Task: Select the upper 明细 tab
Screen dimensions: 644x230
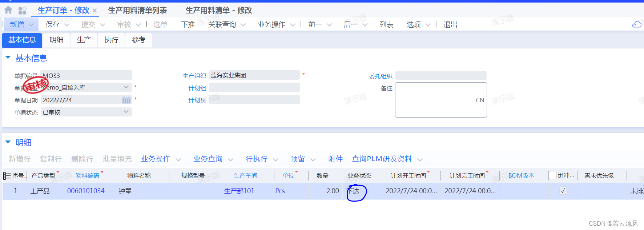Action: tap(57, 40)
